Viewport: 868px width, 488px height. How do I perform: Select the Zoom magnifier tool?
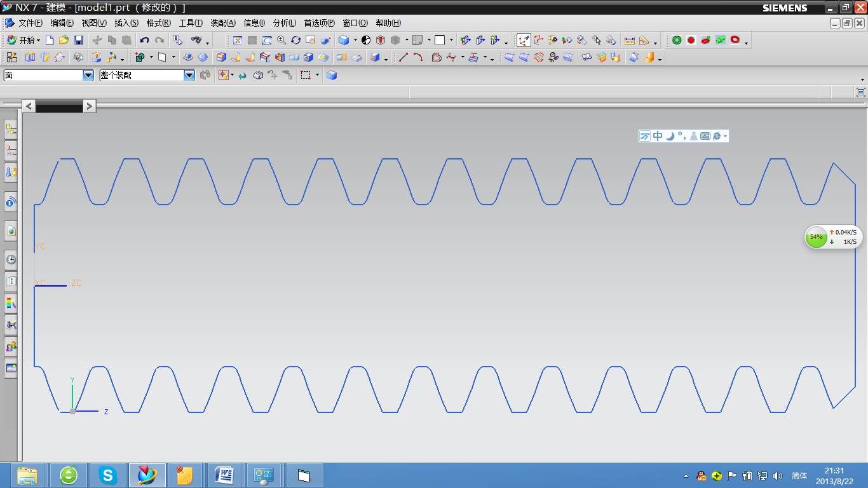click(281, 40)
